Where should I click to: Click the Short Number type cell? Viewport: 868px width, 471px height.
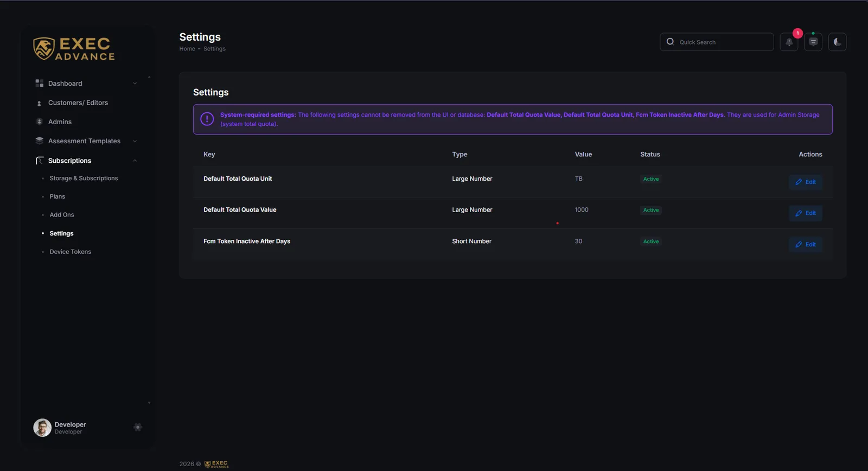coord(472,241)
